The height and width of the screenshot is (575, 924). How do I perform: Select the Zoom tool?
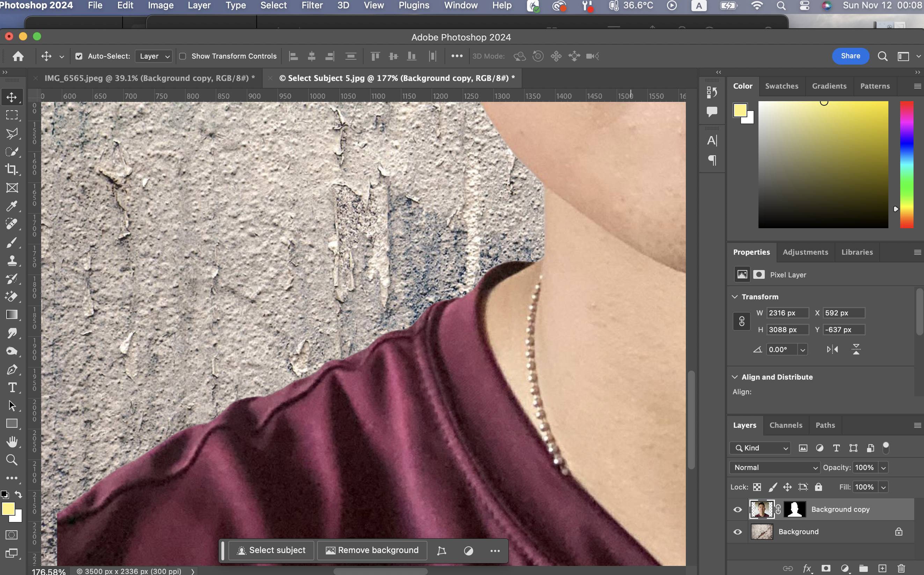[12, 460]
